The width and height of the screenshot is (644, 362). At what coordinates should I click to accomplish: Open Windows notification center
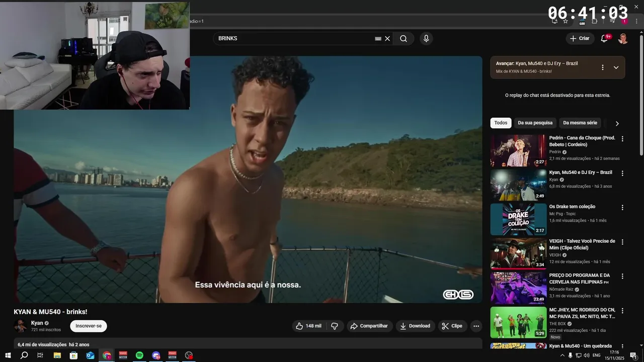(x=633, y=355)
